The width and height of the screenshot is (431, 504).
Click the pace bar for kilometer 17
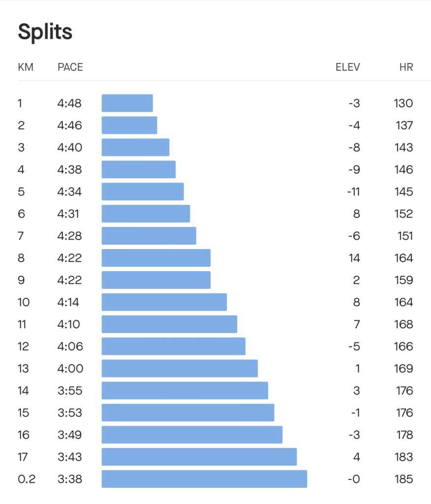pyautogui.click(x=199, y=457)
